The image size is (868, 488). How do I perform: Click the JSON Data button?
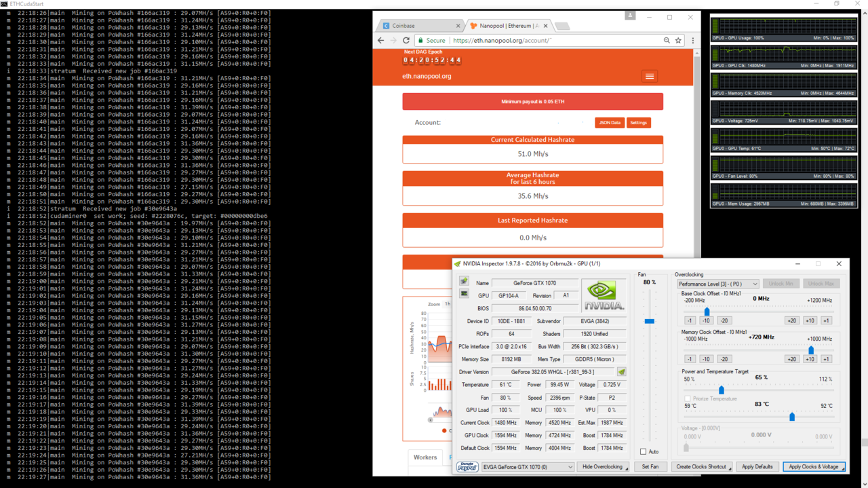point(610,123)
